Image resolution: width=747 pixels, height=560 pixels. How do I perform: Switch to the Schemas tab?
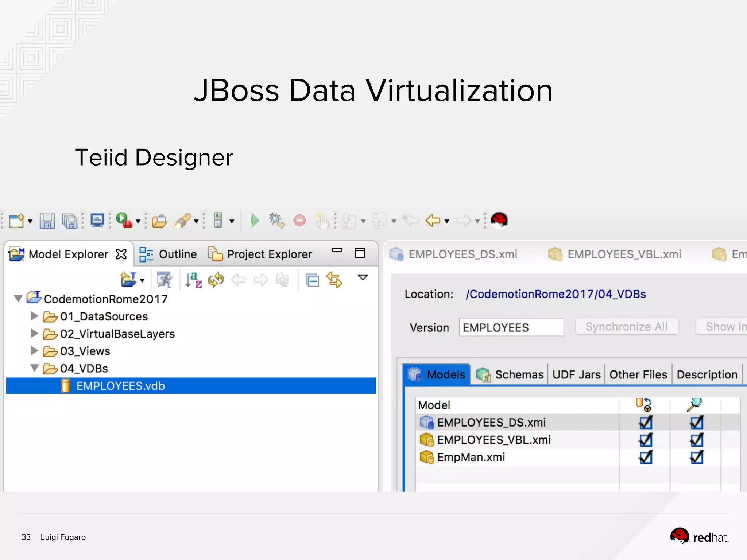coord(510,374)
